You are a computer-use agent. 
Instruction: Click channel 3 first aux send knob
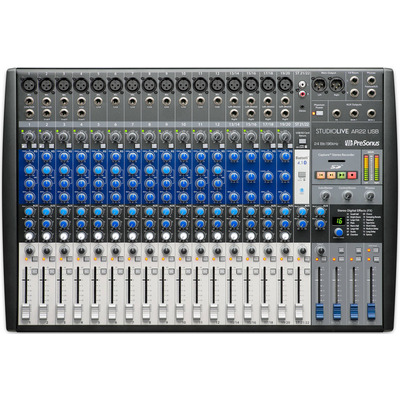pyautogui.click(x=64, y=211)
